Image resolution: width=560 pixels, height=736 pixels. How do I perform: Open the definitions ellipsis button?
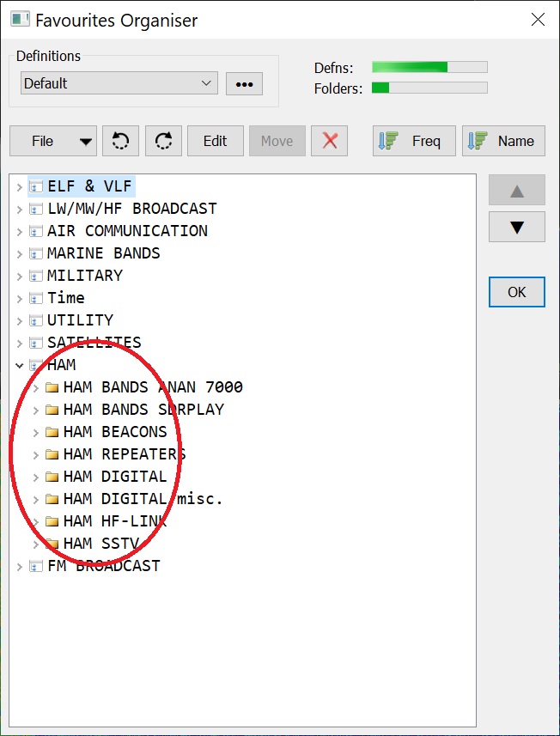point(244,83)
